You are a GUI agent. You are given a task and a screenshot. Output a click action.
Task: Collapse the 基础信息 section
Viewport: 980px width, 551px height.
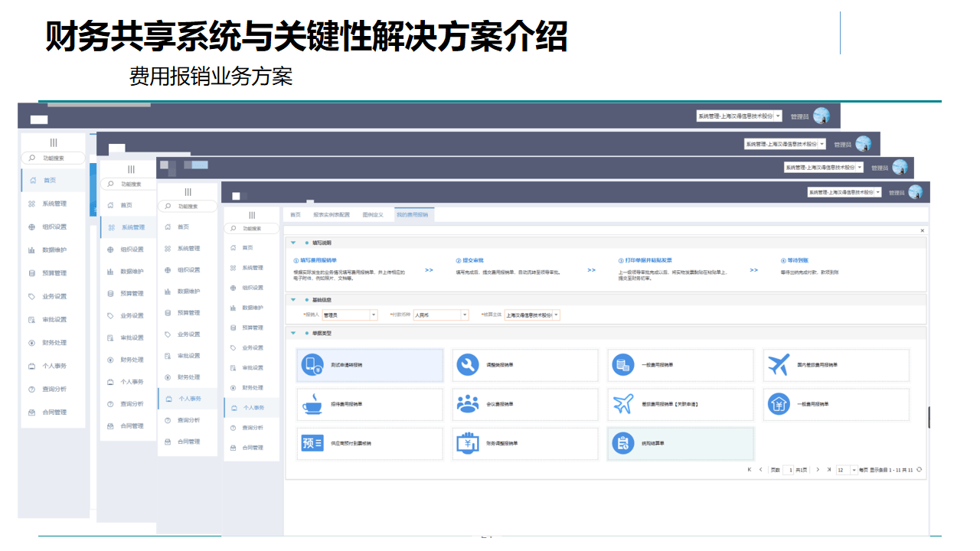pos(294,300)
